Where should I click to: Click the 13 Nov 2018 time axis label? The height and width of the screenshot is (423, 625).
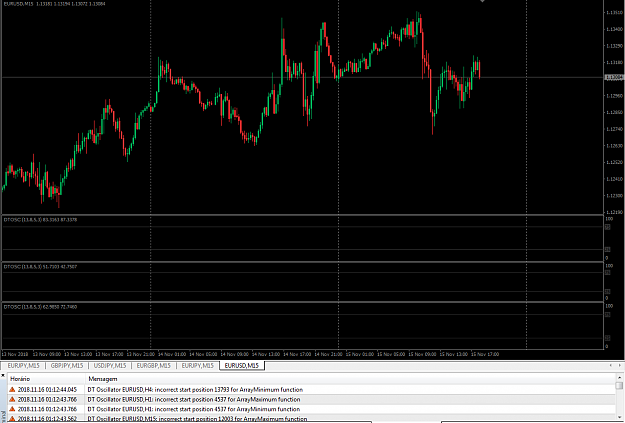(15, 354)
